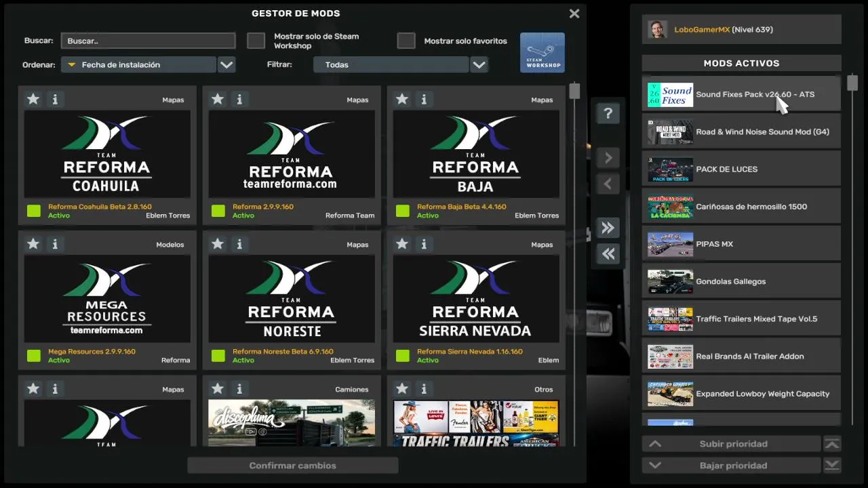
Task: Open info for Reforma Noreste Beta mod
Action: (239, 244)
